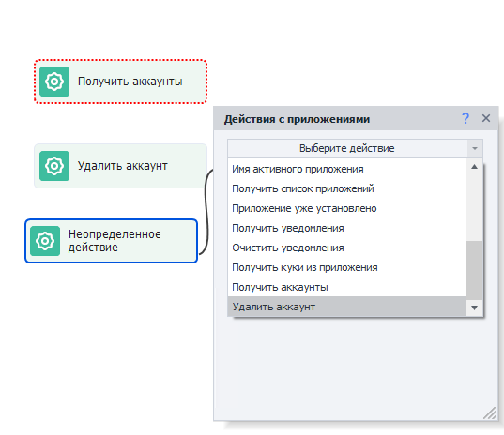The image size is (504, 435).
Task: Click gear icon on Получить аккаунты block
Action: [x=54, y=82]
